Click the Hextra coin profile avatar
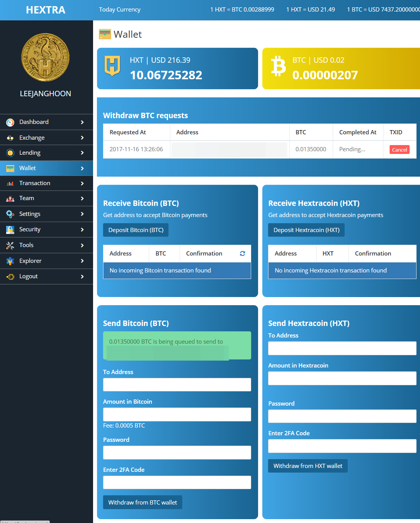This screenshot has width=420, height=523. point(45,57)
